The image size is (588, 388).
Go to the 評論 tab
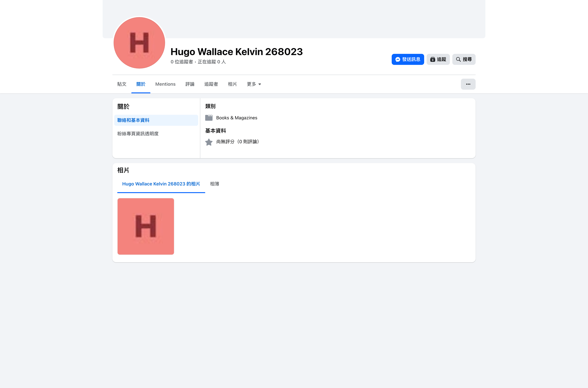190,84
